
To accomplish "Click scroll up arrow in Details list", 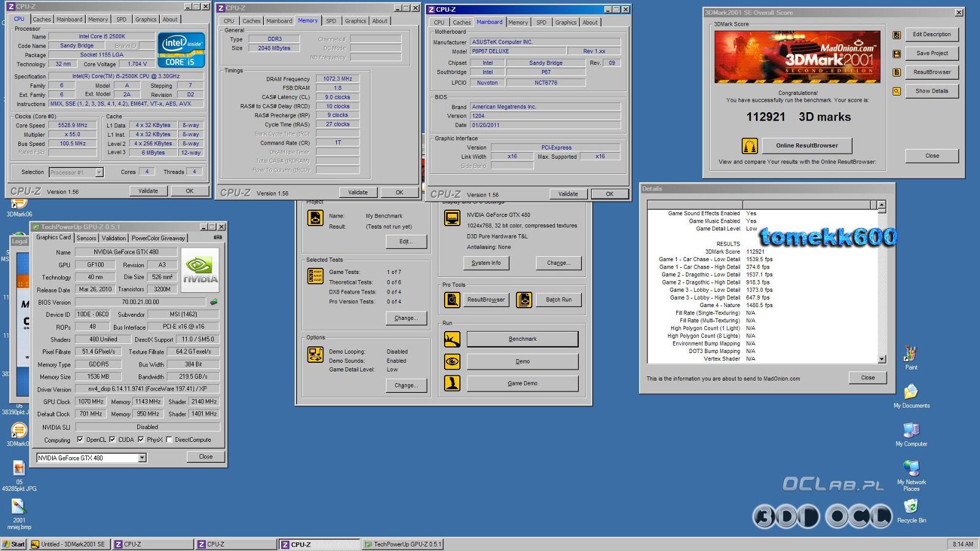I will pos(881,205).
